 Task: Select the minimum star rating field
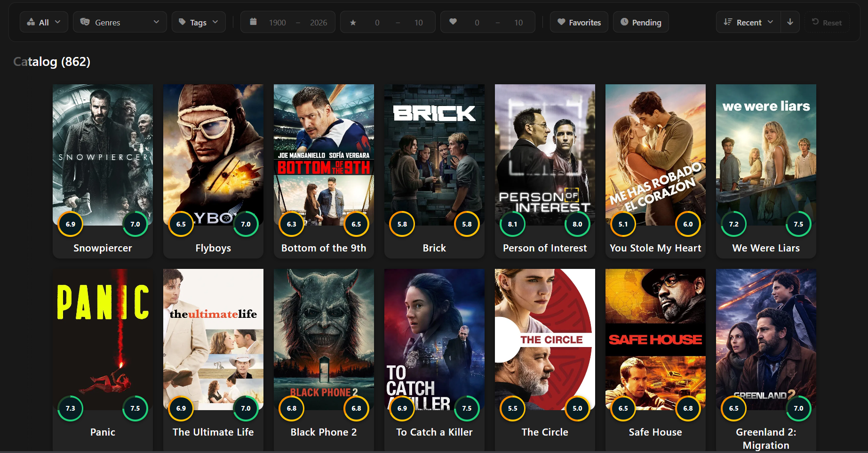(377, 23)
